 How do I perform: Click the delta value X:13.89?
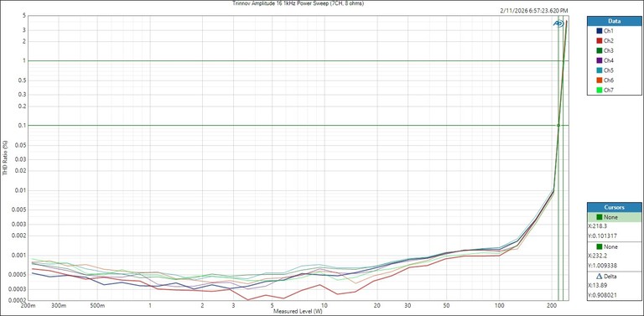[597, 286]
